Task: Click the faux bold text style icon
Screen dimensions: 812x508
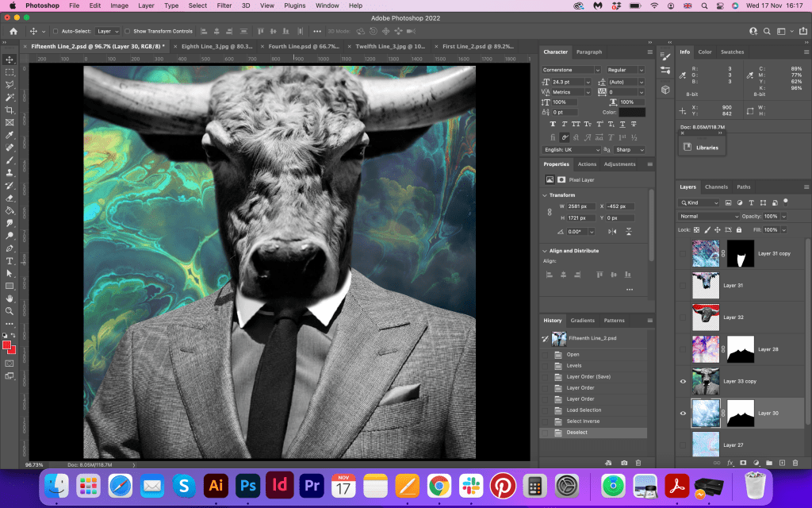Action: pyautogui.click(x=552, y=125)
